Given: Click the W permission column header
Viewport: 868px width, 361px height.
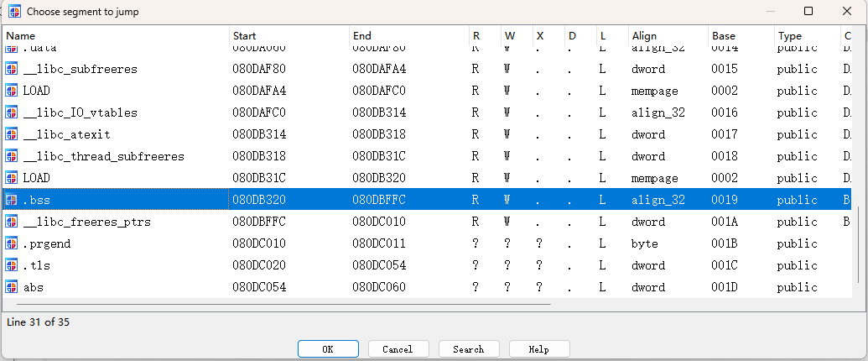Looking at the screenshot, I should tap(517, 36).
